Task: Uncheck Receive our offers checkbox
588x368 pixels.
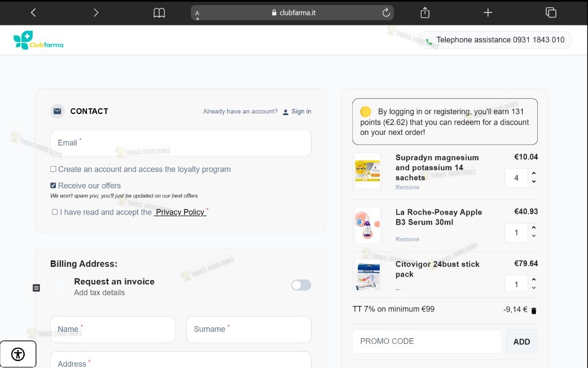Action: (x=53, y=185)
